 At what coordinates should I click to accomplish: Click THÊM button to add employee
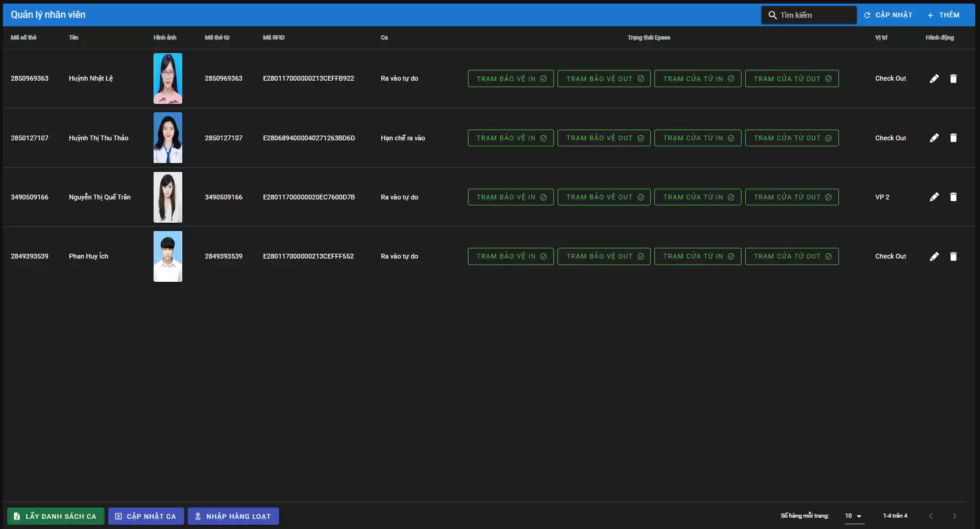click(944, 15)
